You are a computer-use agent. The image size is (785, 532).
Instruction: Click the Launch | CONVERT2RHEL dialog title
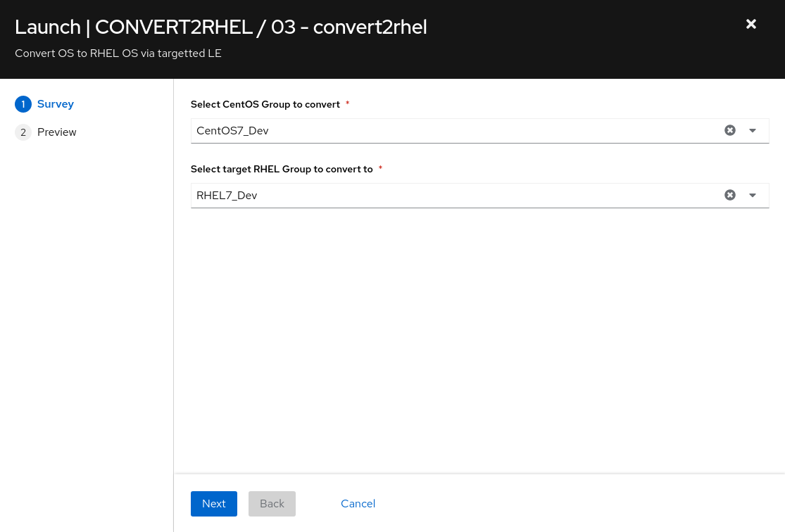click(221, 27)
